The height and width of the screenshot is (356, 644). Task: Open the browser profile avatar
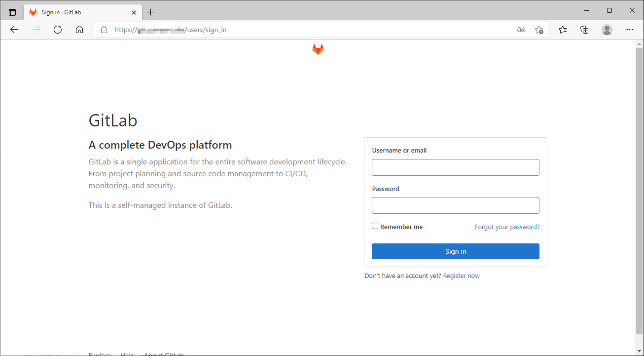coord(607,30)
